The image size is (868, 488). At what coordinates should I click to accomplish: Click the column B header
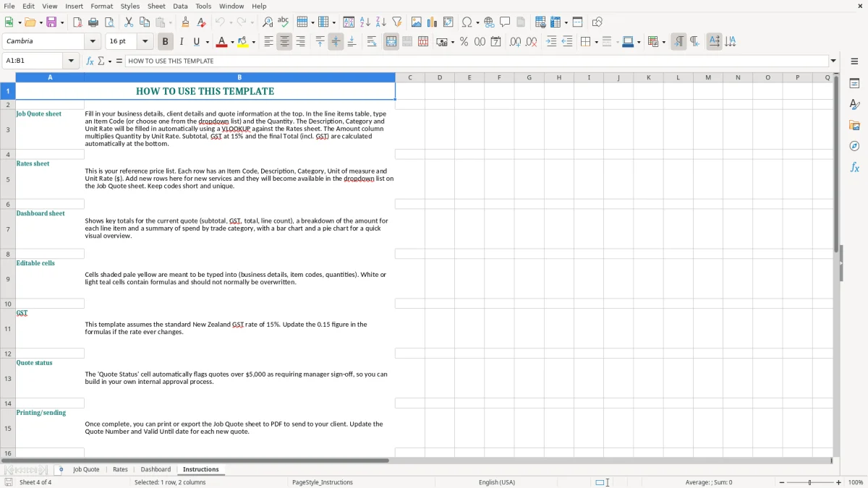pyautogui.click(x=239, y=77)
